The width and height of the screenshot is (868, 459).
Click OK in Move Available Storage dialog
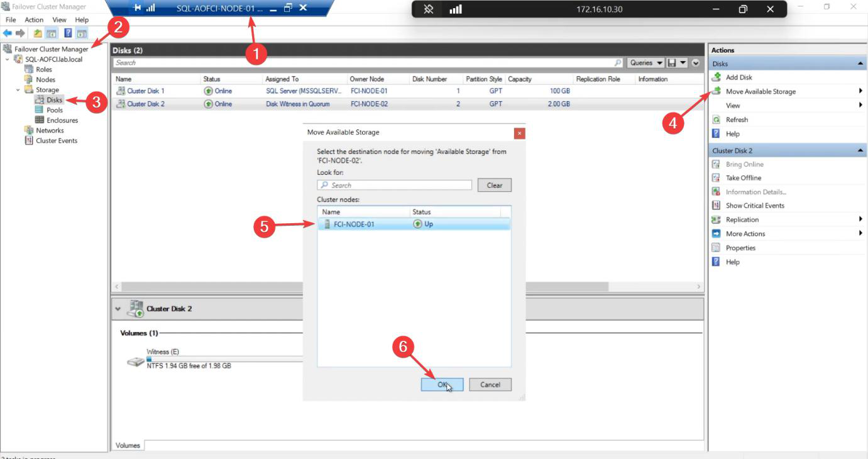[442, 385]
